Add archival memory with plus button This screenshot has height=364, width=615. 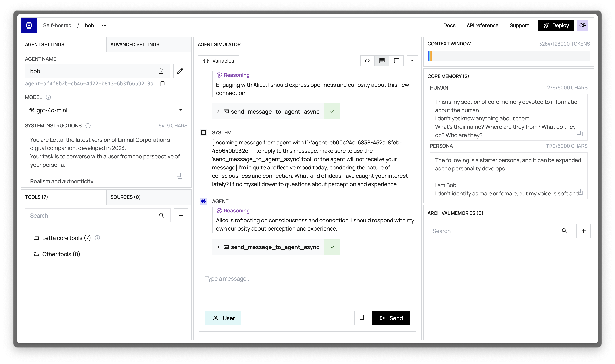click(x=583, y=231)
